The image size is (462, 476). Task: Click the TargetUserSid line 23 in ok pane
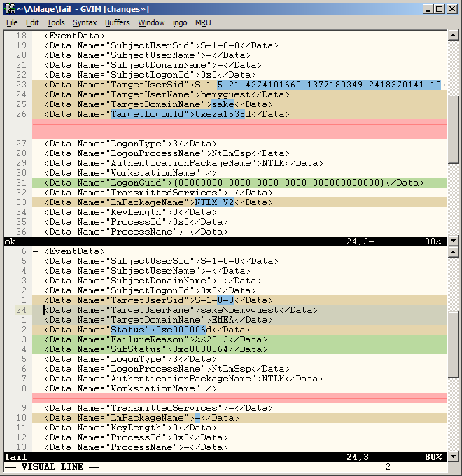(239, 85)
